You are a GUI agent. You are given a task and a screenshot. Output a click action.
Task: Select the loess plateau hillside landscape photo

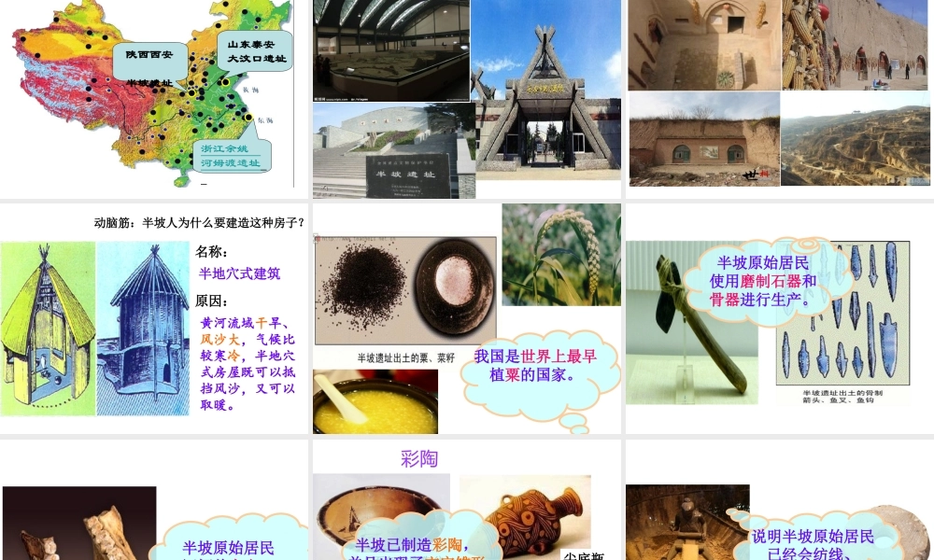pos(855,139)
